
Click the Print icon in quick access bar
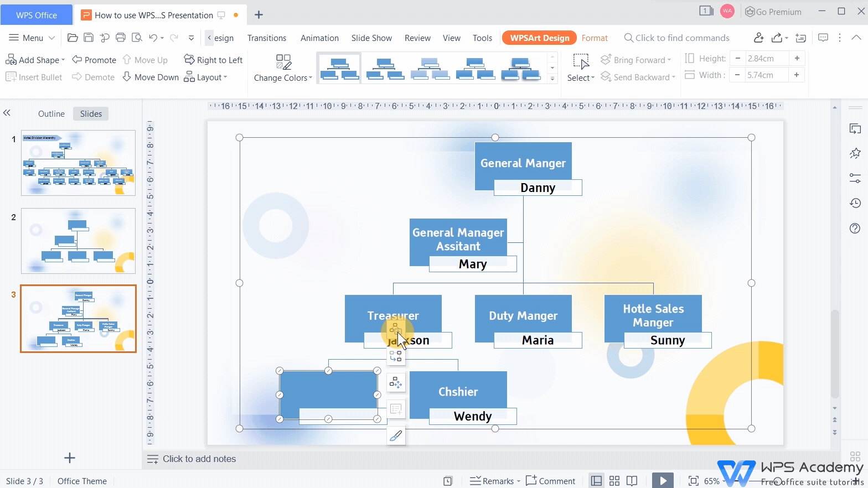(121, 38)
